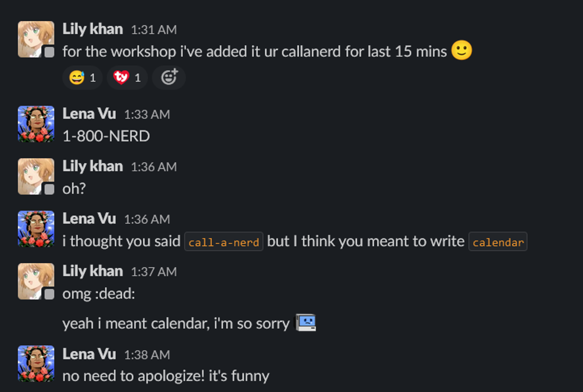Toggle the laughing-sweat emoji reaction
This screenshot has width=583, height=392.
82,77
